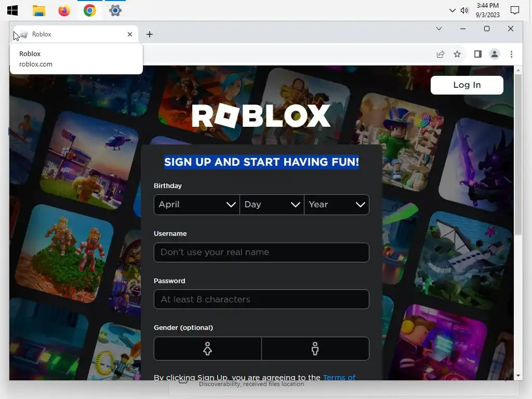The height and width of the screenshot is (399, 532).
Task: Click the Roblox logo
Action: tap(261, 116)
